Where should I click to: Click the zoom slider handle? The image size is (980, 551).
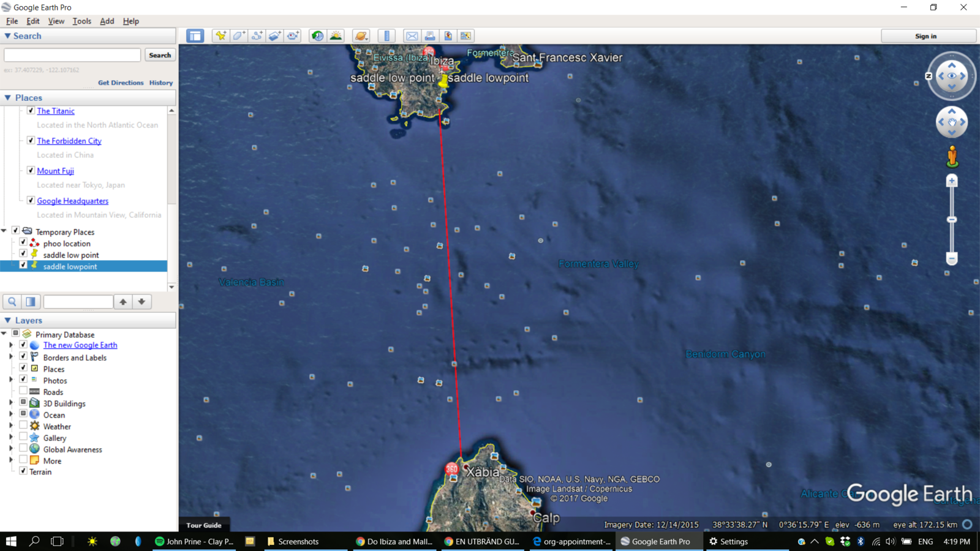(952, 219)
